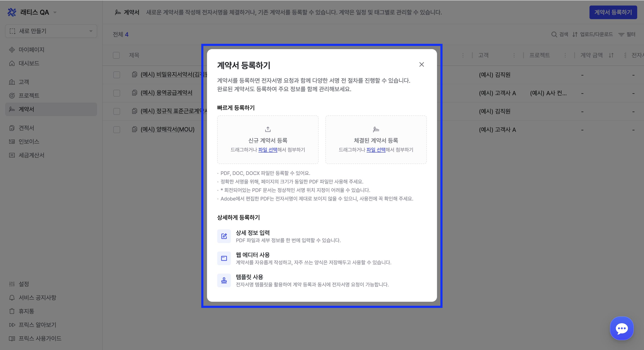Open 세금계산서 in the sidebar
The image size is (644, 350).
coord(31,155)
